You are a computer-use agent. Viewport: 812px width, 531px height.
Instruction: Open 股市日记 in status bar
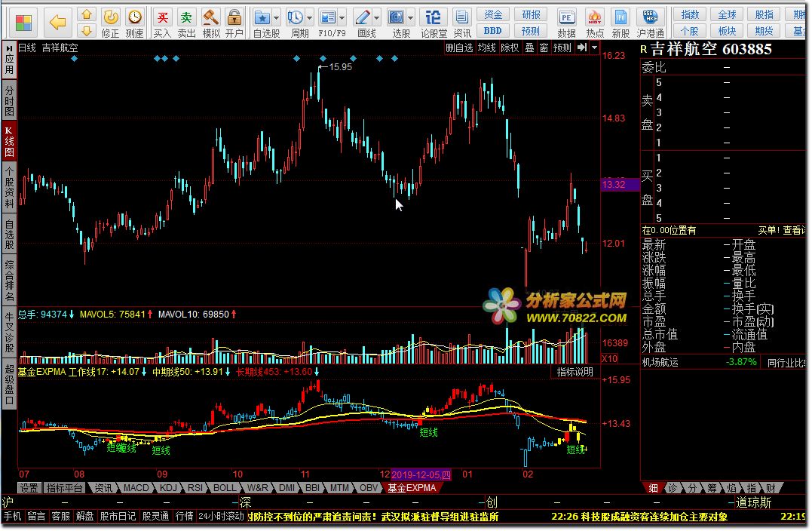(x=118, y=517)
